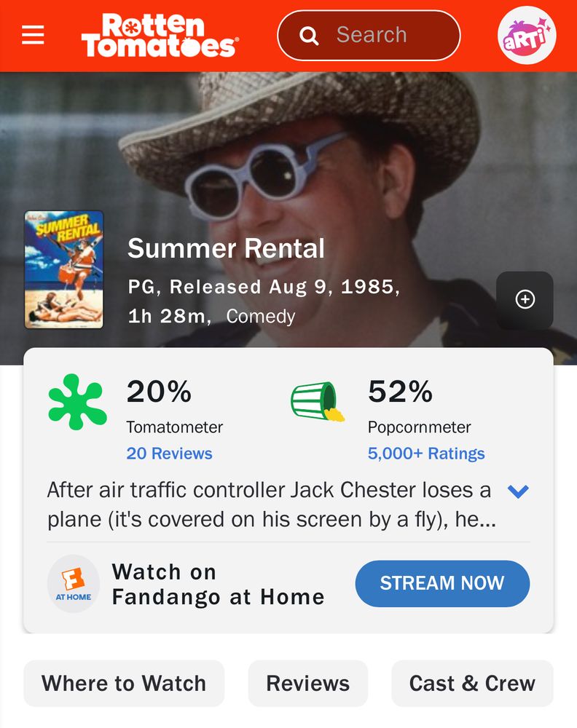Open the watchlist options via the plus badge

coord(525,300)
